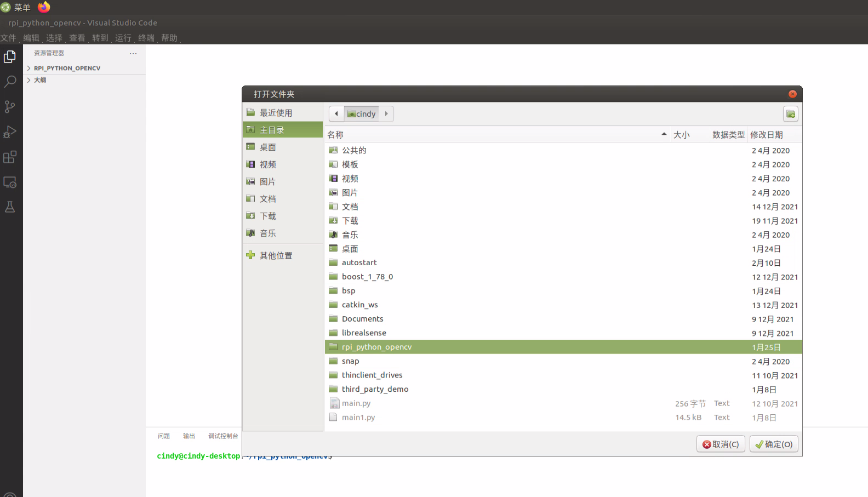This screenshot has width=868, height=497.
Task: Sort files by 数据类型 column
Action: pos(728,135)
